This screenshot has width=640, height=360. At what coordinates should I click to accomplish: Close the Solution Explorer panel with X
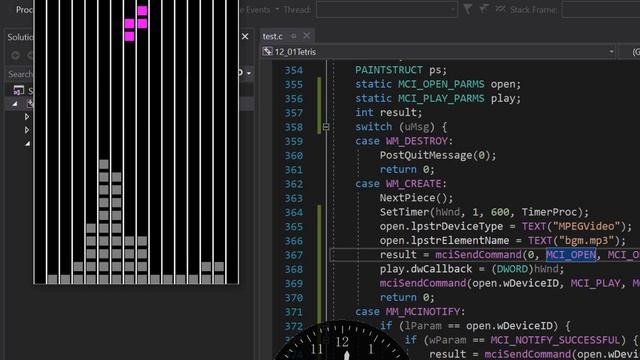point(245,37)
